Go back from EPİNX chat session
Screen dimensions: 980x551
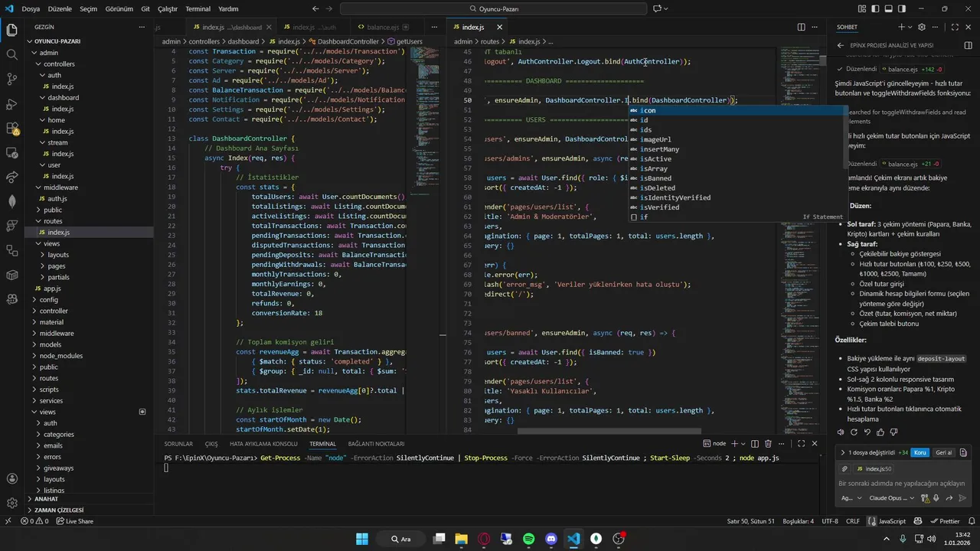pos(841,45)
